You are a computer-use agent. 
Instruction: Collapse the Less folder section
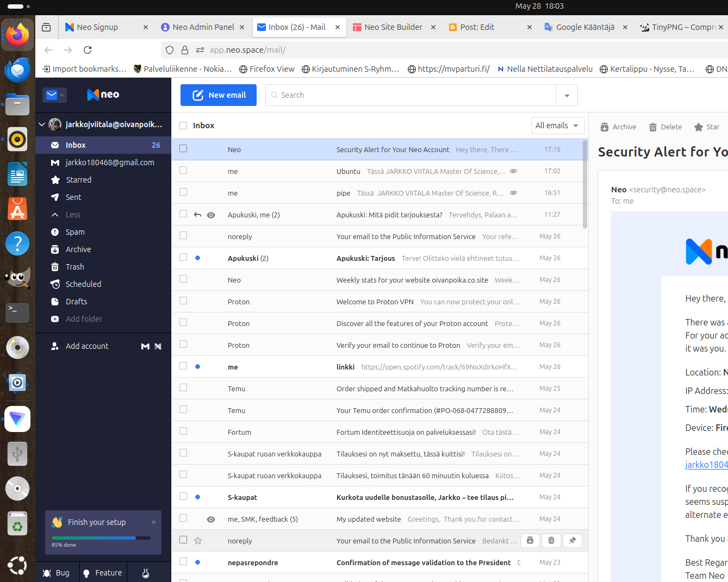[x=55, y=215]
